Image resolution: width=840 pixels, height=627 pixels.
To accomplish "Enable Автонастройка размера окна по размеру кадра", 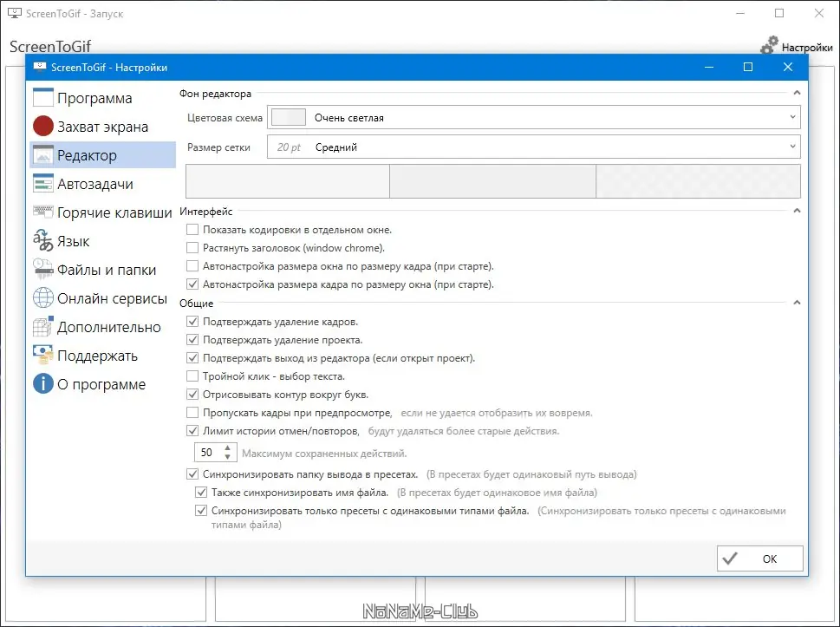I will [x=192, y=266].
